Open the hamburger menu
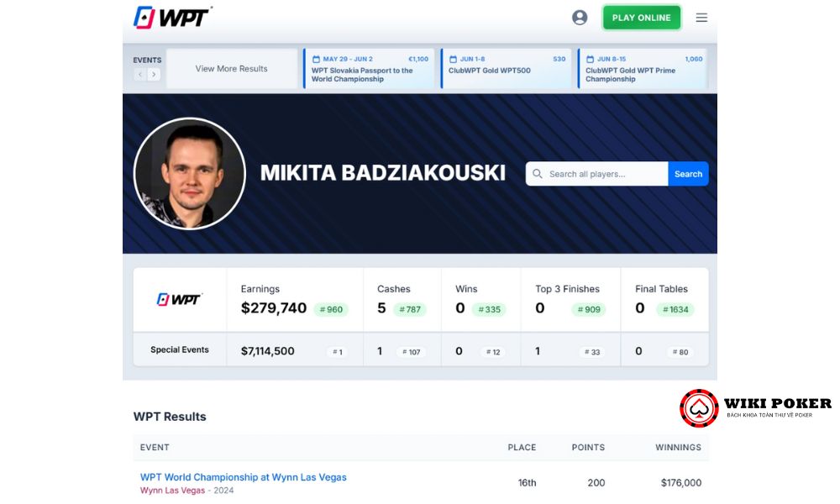 coord(701,18)
